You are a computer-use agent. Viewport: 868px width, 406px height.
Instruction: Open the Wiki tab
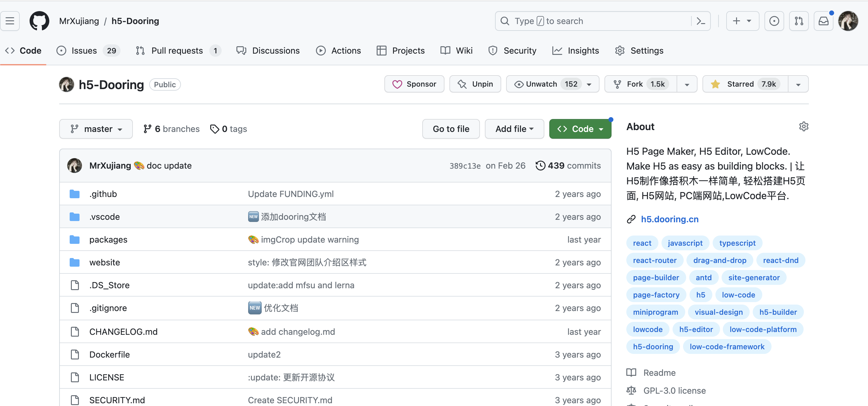456,51
